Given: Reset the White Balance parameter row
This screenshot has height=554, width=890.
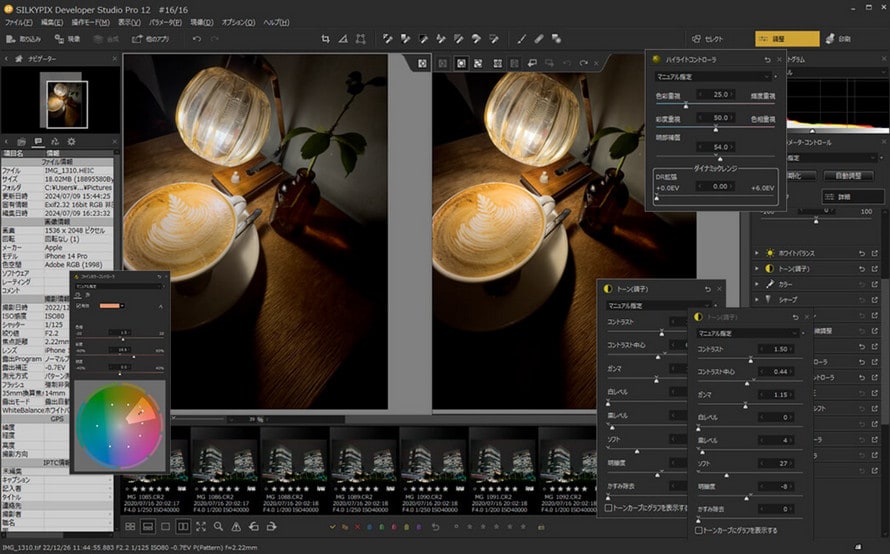Looking at the screenshot, I should coord(862,253).
